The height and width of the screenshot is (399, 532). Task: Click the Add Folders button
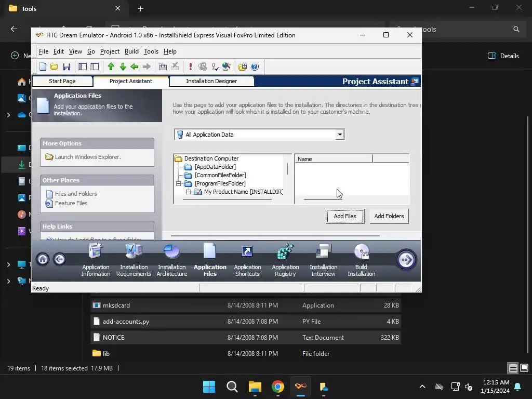pos(389,217)
